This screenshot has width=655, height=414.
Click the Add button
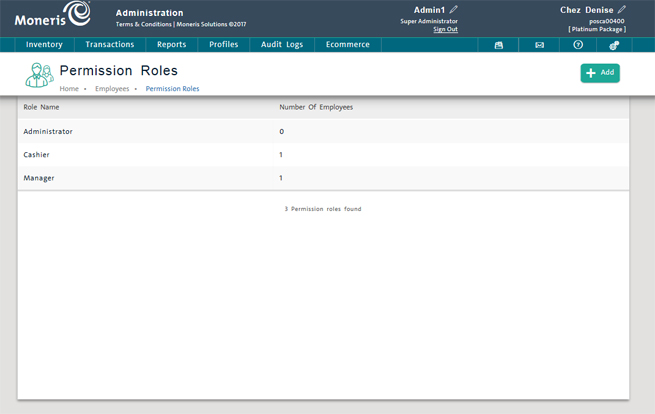tap(600, 73)
